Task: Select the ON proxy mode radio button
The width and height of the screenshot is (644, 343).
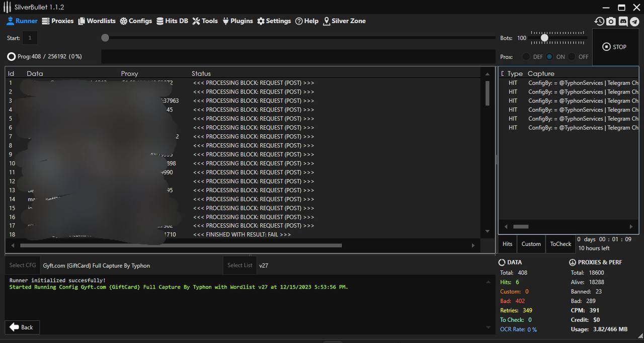Action: click(549, 57)
